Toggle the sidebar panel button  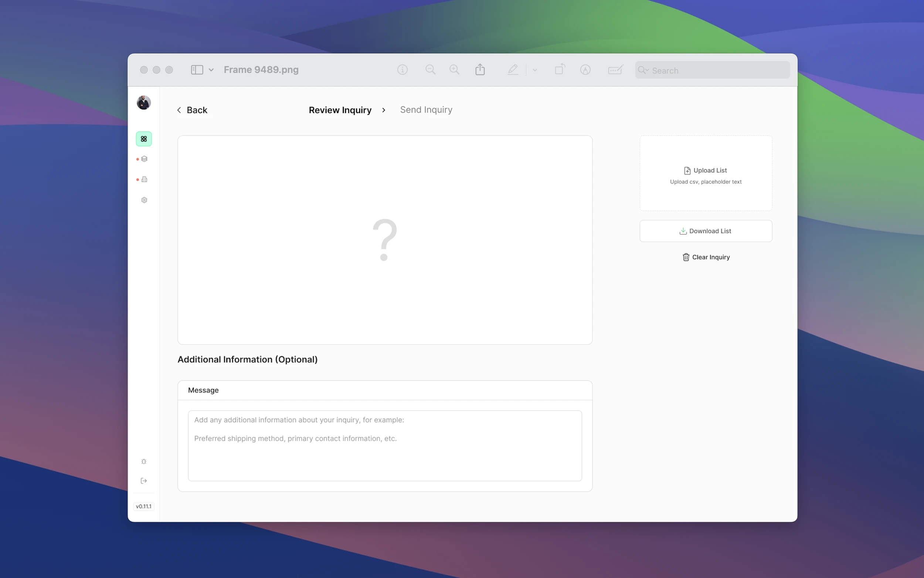[197, 70]
